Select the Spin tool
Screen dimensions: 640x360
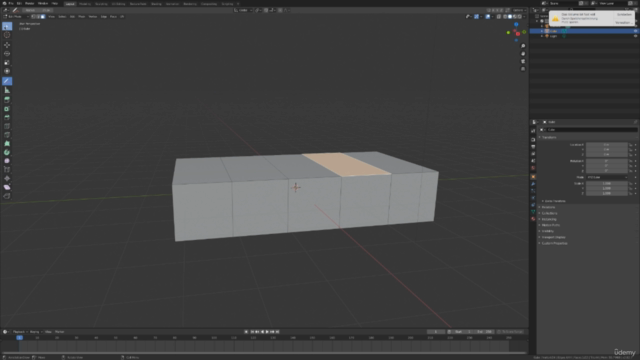point(7,152)
